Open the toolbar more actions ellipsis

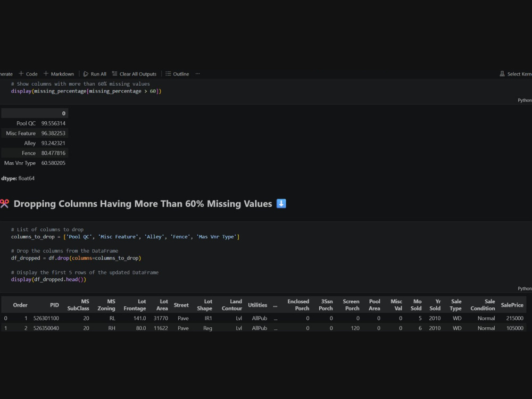(x=197, y=73)
